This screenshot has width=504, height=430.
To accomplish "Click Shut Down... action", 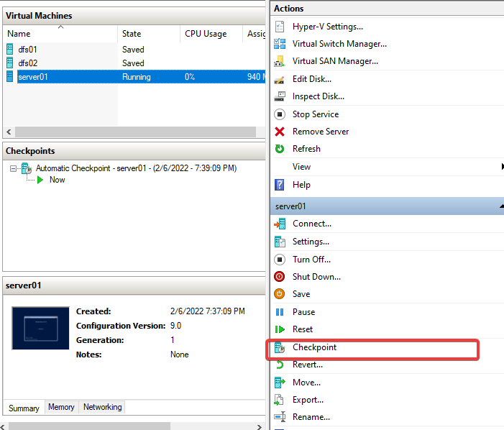I will tap(316, 277).
